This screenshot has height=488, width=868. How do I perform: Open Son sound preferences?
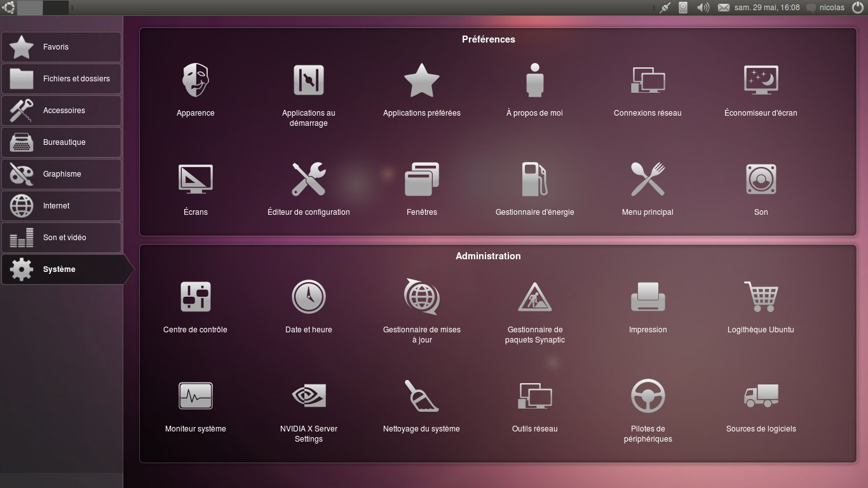coord(761,189)
